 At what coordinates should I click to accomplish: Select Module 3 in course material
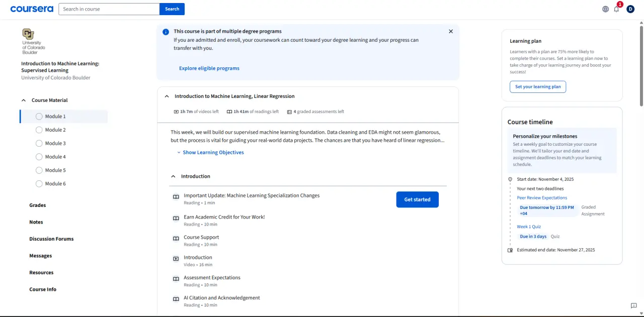[x=64, y=144]
